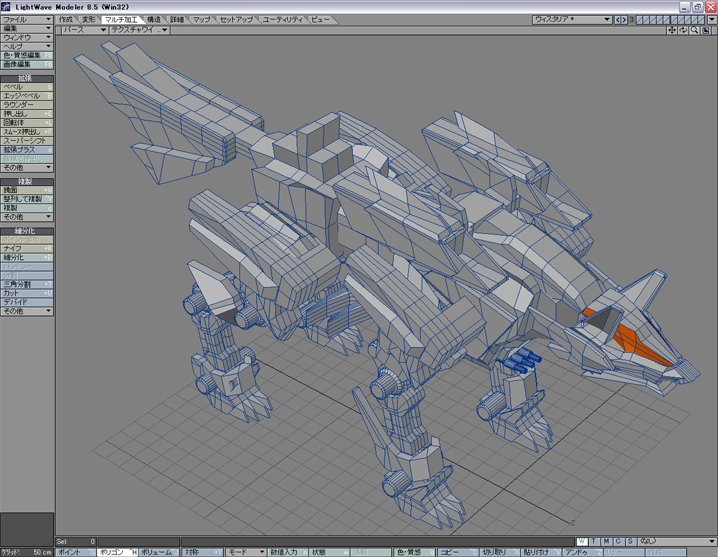Select the スーパーシフト tool
Image resolution: width=718 pixels, height=557 pixels.
click(x=27, y=141)
